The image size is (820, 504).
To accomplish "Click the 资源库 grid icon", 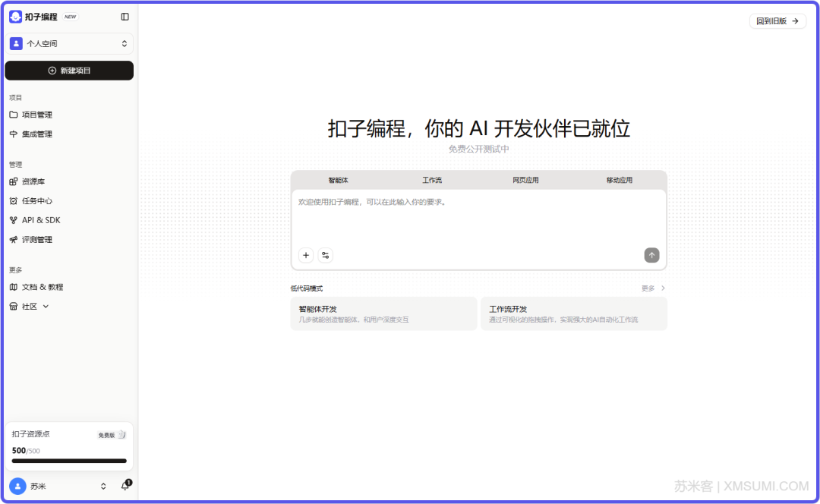I will coord(14,181).
